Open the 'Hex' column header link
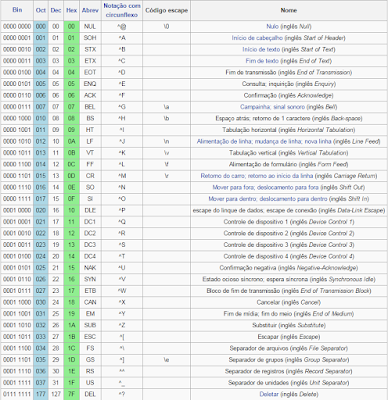388x400 pixels. [x=71, y=10]
